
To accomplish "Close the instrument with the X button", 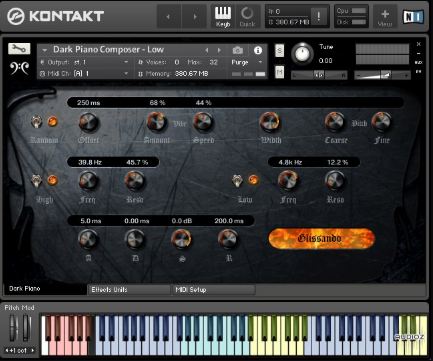I will tap(419, 44).
